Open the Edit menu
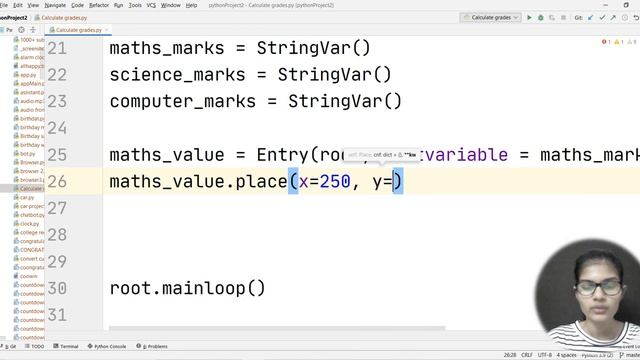 18,5
